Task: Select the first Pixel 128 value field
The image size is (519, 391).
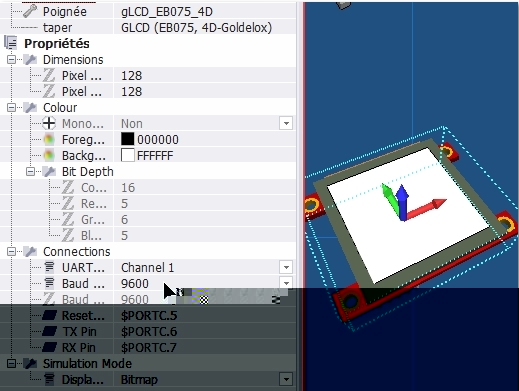Action: (205, 76)
